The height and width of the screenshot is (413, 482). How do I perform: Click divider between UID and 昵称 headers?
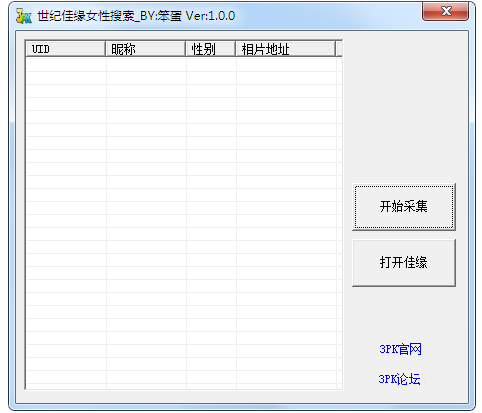pyautogui.click(x=106, y=49)
